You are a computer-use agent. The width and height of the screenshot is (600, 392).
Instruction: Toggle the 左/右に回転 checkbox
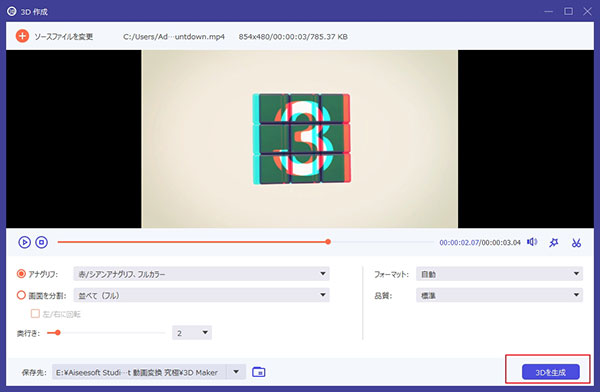pyautogui.click(x=35, y=314)
